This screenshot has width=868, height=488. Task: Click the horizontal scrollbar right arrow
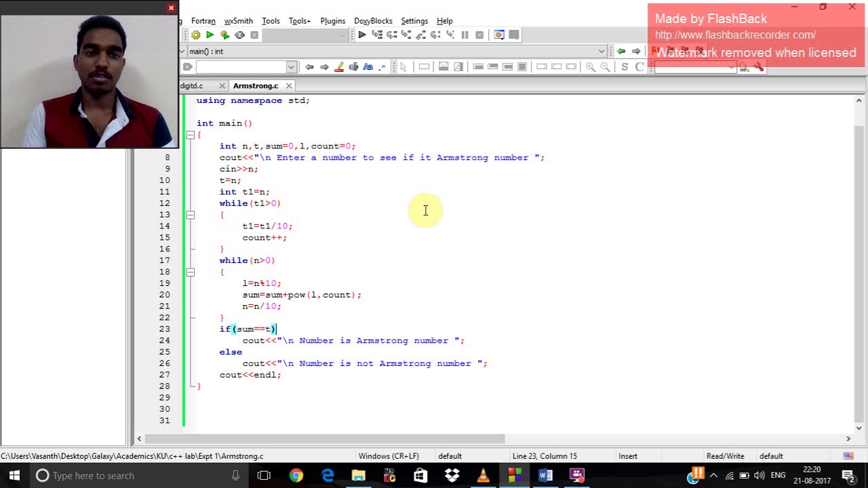click(x=848, y=439)
